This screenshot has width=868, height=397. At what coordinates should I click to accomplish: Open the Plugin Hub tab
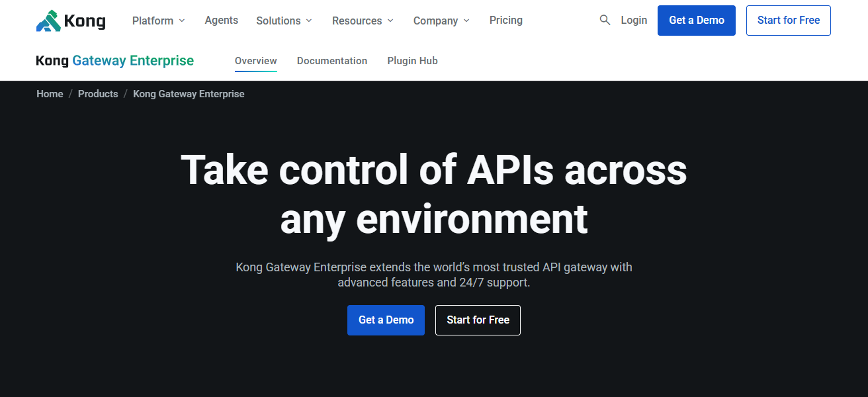[x=412, y=60]
